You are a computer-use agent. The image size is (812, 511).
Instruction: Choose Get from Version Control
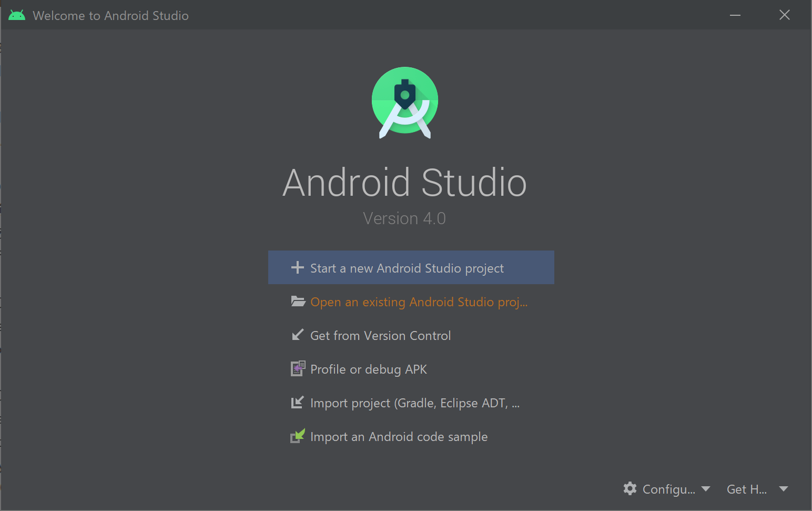coord(411,335)
